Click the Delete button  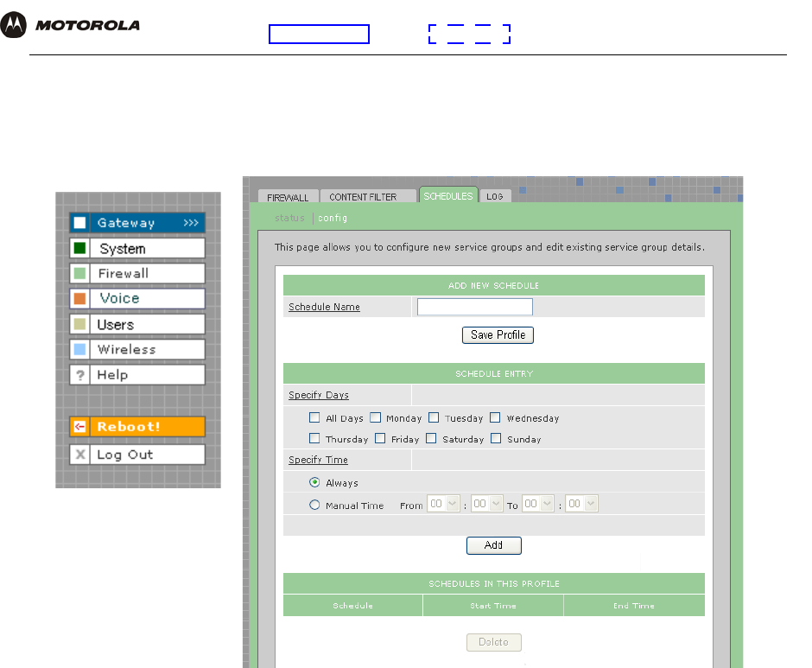click(x=493, y=642)
